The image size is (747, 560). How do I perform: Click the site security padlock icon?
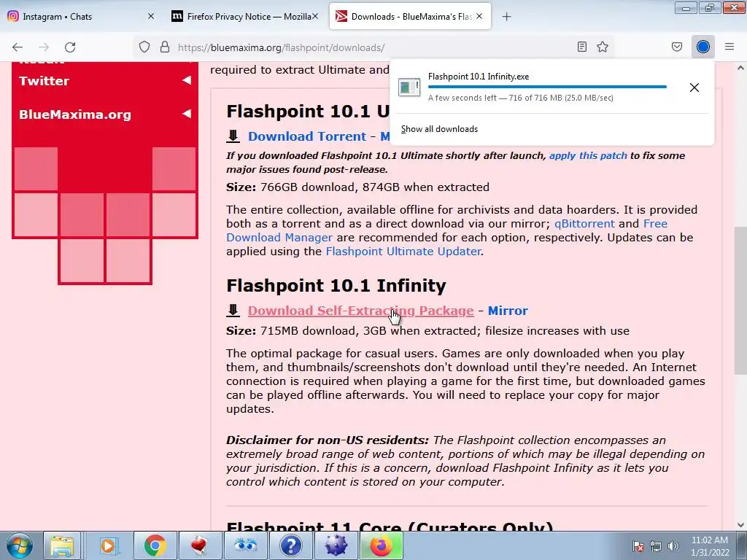coord(165,47)
